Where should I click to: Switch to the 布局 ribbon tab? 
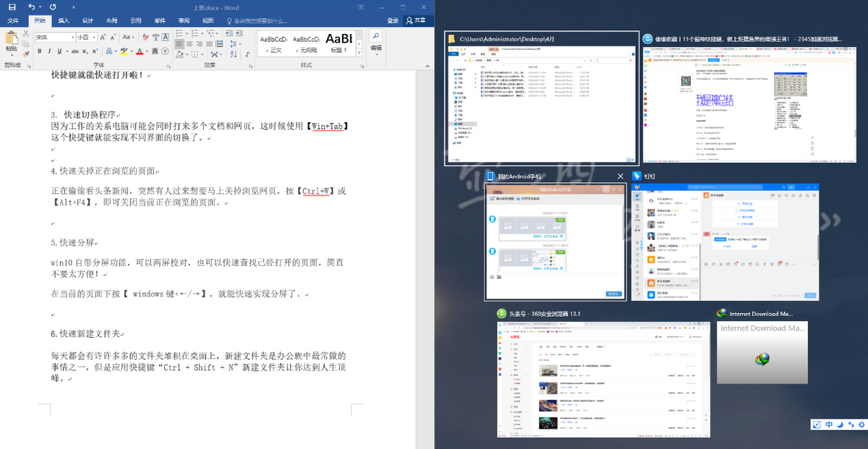tap(111, 21)
